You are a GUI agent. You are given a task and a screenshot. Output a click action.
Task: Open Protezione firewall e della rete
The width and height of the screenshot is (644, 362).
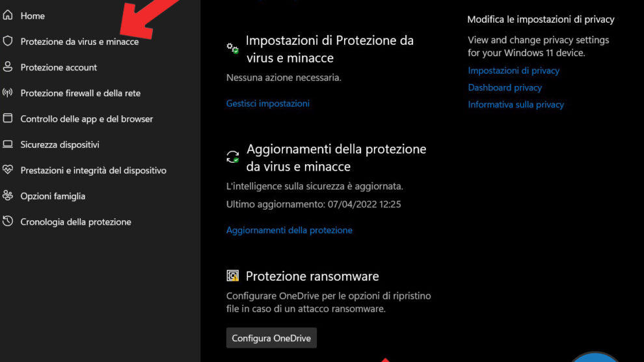pyautogui.click(x=80, y=93)
